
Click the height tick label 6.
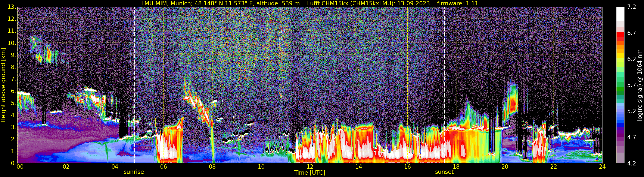point(13,91)
